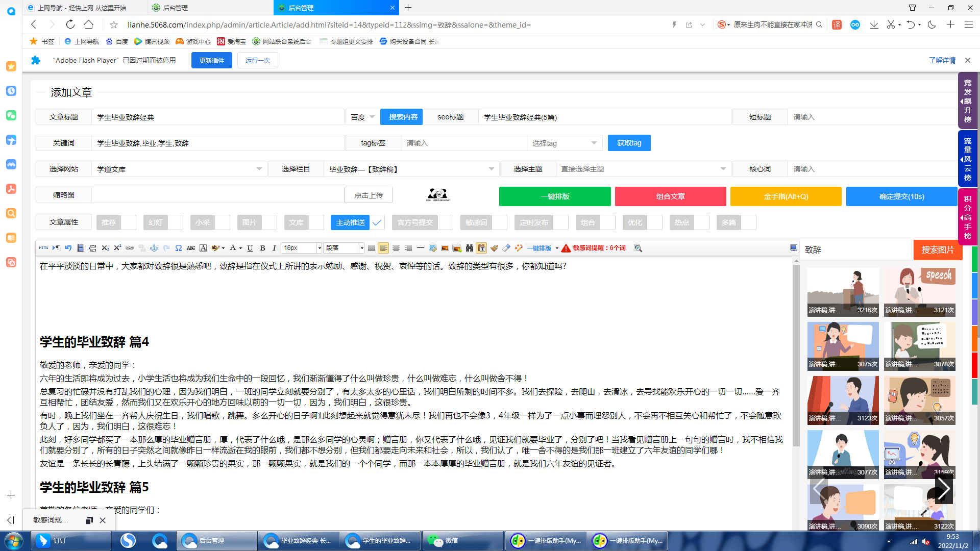Right-align the paragraph text
The width and height of the screenshot is (980, 551).
click(x=408, y=248)
